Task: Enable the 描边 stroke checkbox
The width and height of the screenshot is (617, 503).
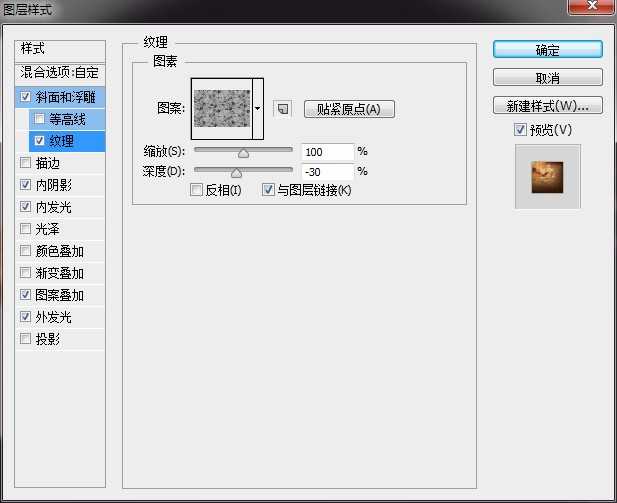Action: point(25,163)
